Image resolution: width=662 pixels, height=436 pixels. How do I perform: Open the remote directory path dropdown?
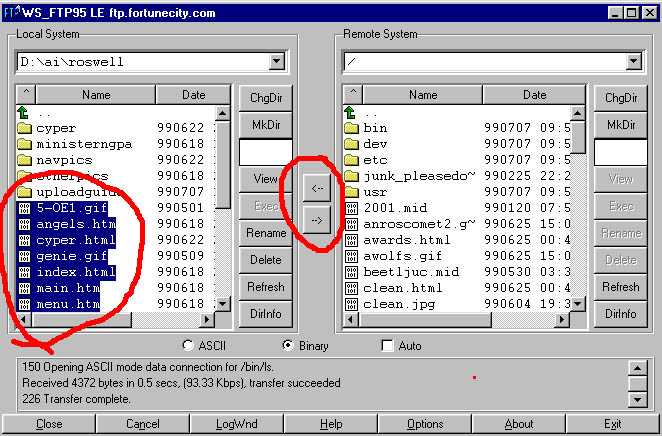(632, 62)
